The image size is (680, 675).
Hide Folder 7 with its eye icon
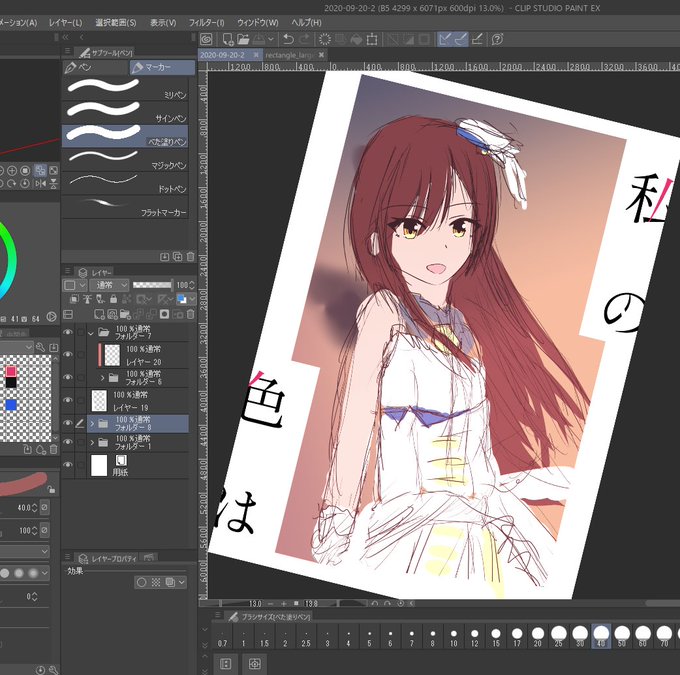click(68, 332)
